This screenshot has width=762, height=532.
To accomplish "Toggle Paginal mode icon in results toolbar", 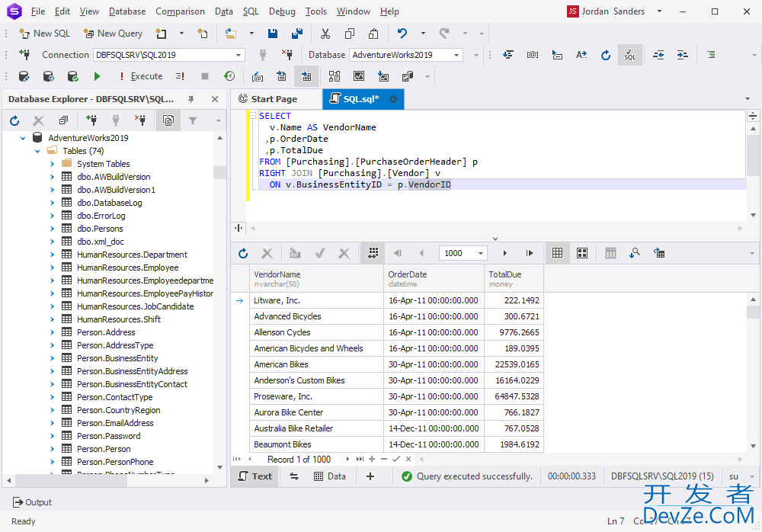I will (373, 253).
